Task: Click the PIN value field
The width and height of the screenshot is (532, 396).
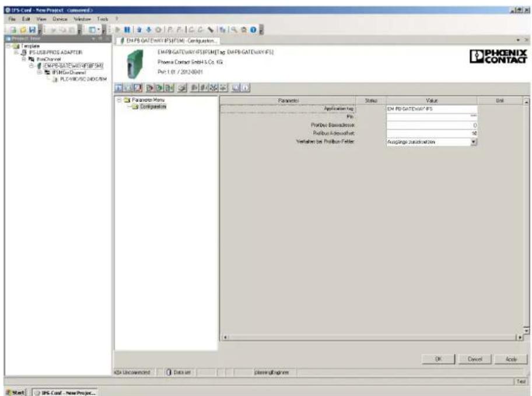Action: [x=432, y=117]
